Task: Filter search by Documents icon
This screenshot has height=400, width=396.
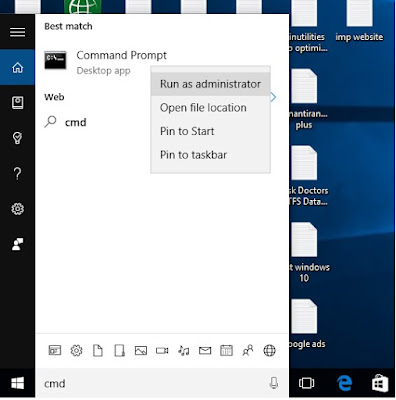Action: point(98,351)
